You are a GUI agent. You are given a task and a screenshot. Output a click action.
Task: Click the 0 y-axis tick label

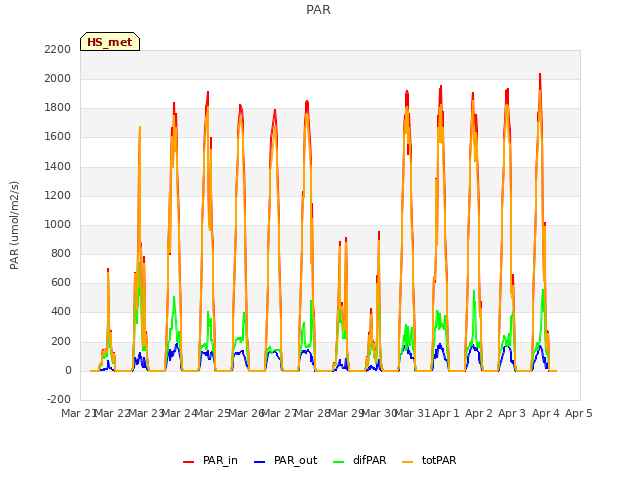(68, 371)
